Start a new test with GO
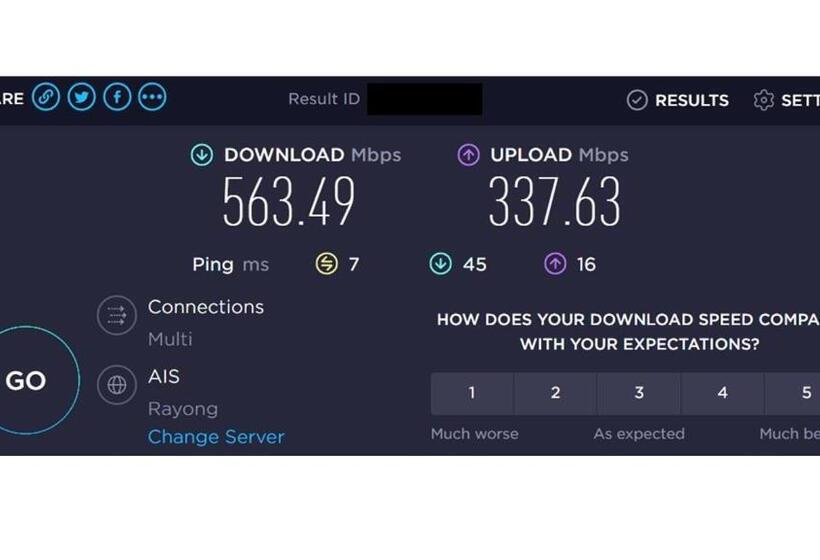Viewport: 820px width, 560px height. (x=25, y=381)
